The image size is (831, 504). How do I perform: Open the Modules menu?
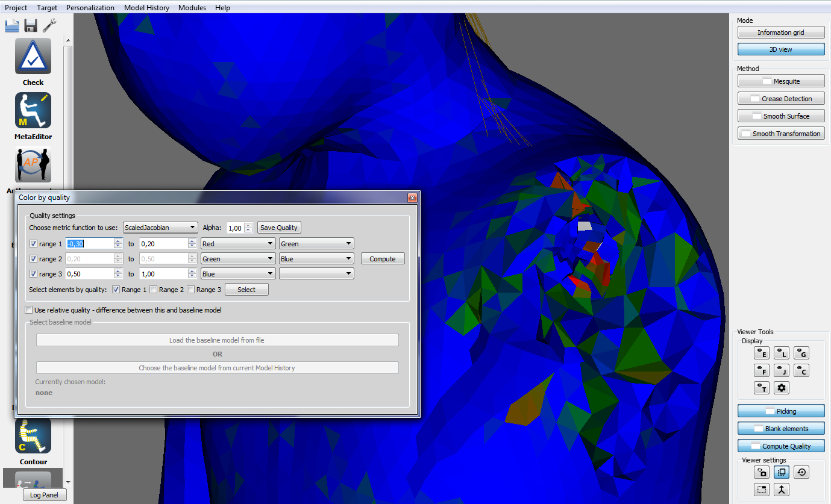coord(192,8)
